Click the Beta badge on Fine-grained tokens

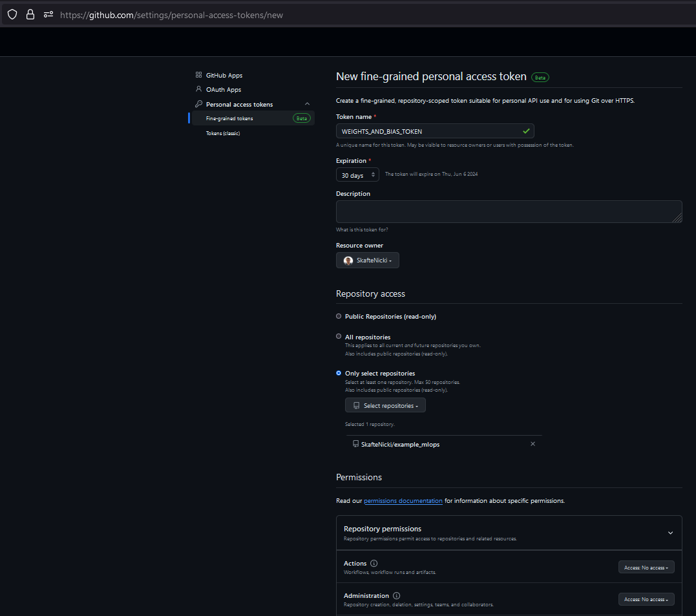point(301,118)
